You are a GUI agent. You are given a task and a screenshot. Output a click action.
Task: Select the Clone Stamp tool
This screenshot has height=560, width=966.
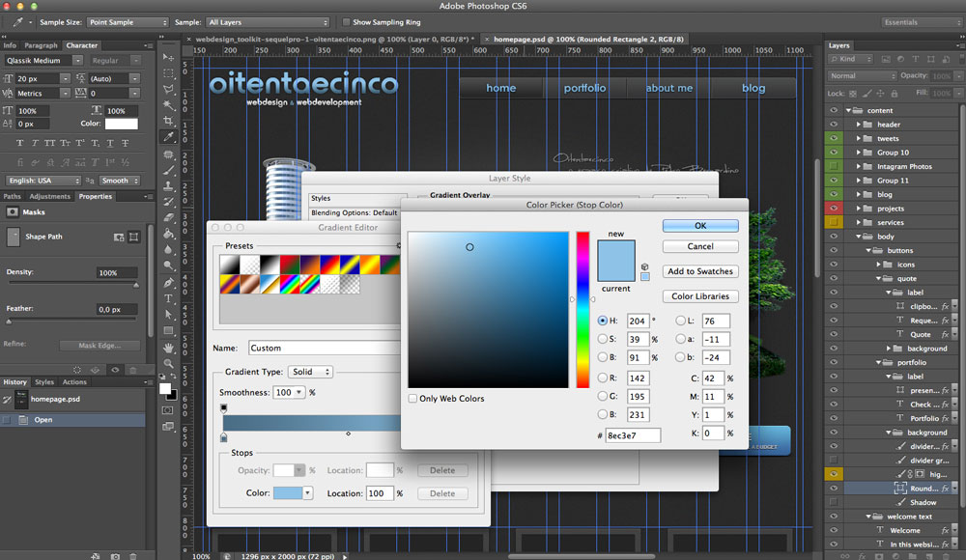pos(168,186)
